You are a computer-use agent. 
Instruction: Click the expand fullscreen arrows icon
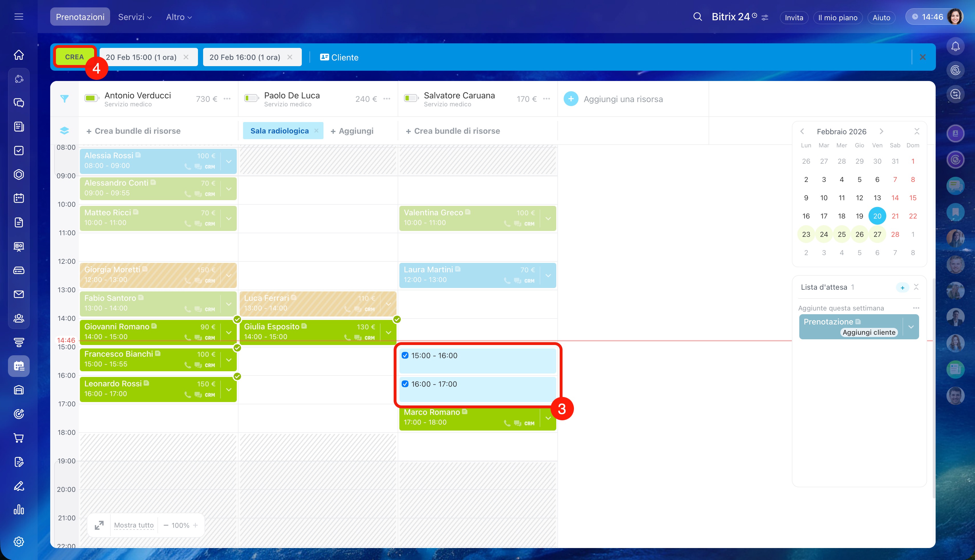99,525
